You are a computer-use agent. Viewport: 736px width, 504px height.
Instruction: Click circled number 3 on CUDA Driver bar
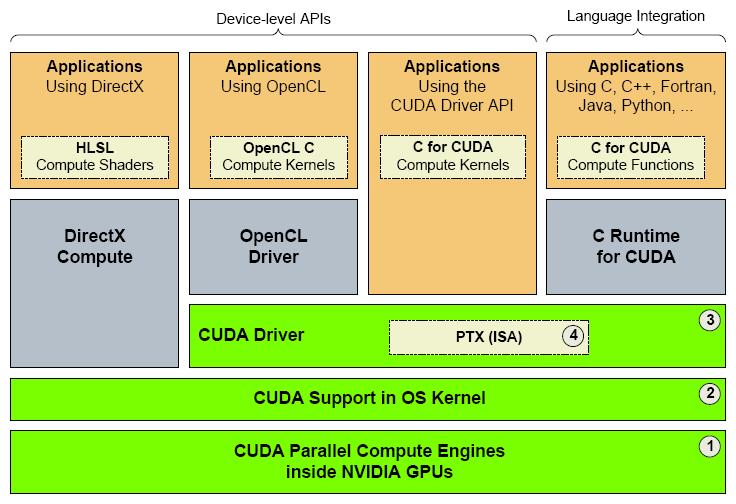[x=710, y=320]
